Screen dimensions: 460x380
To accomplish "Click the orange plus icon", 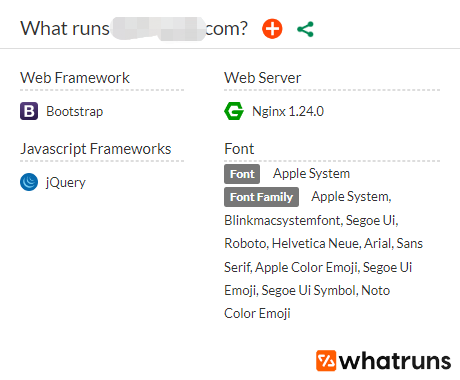I will tap(272, 29).
